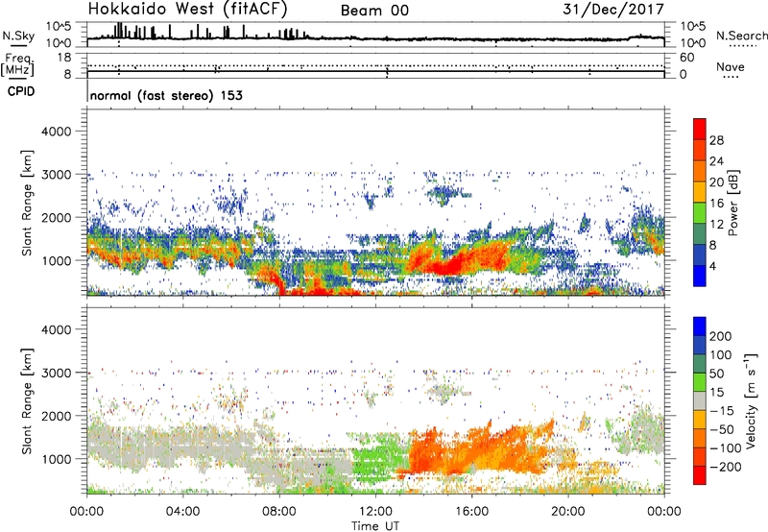Click the '12:00' time axis tick label
This screenshot has height=532, width=768.
[x=375, y=512]
